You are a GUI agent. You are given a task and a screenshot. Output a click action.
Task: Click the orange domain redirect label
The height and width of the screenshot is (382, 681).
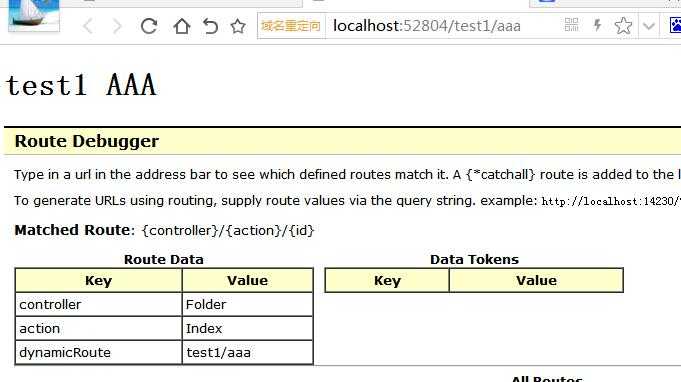point(291,26)
